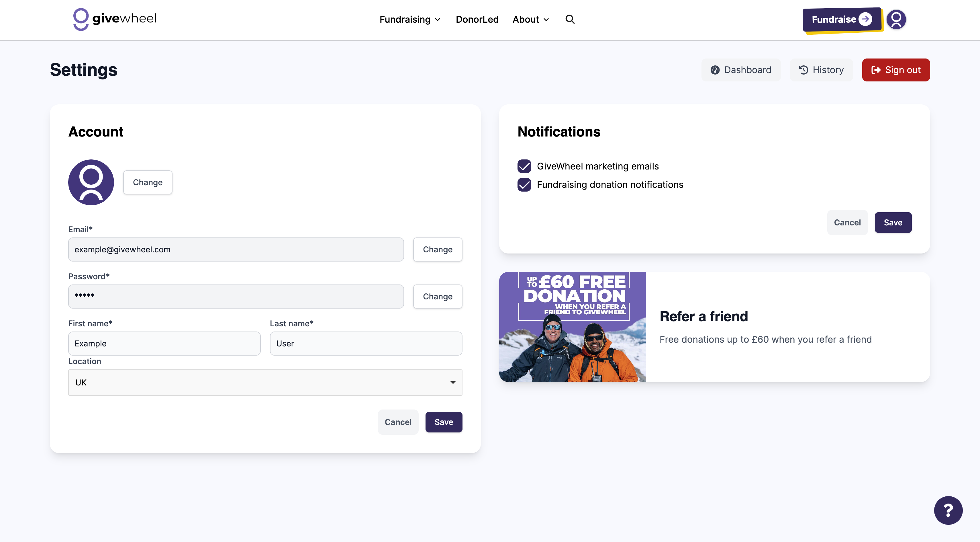Open the help question mark bubble
Screen dimensions: 980x542
coord(948,510)
